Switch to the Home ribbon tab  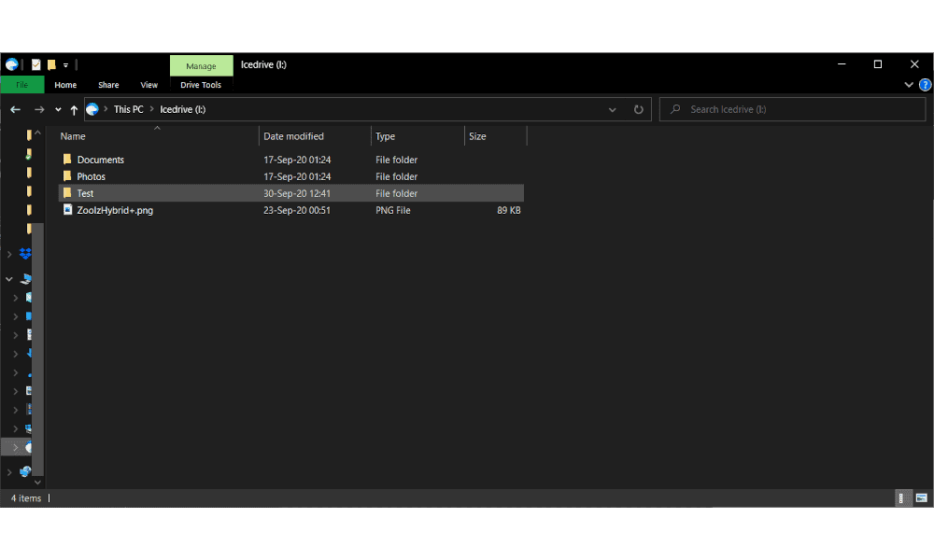(x=65, y=85)
